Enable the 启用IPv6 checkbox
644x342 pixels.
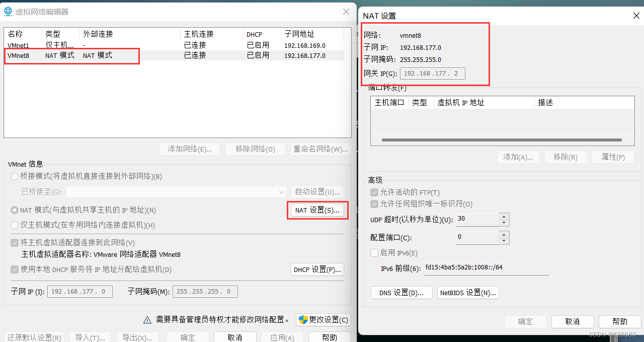click(x=374, y=252)
